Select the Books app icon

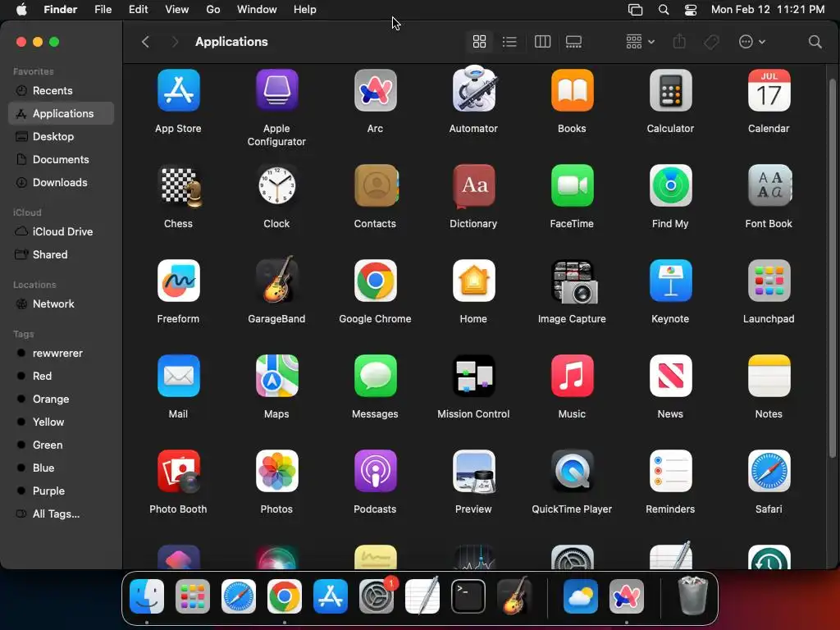click(x=572, y=90)
